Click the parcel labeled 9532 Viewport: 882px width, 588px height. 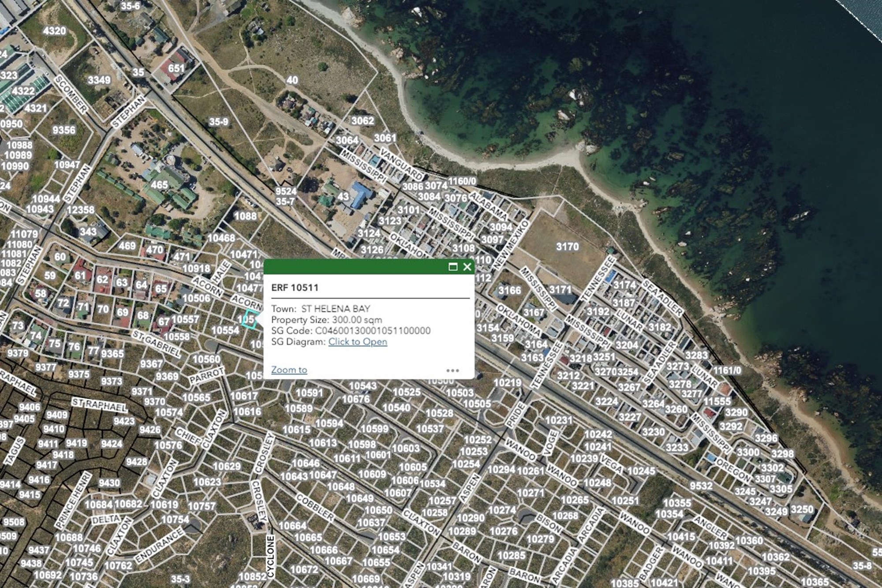(701, 486)
